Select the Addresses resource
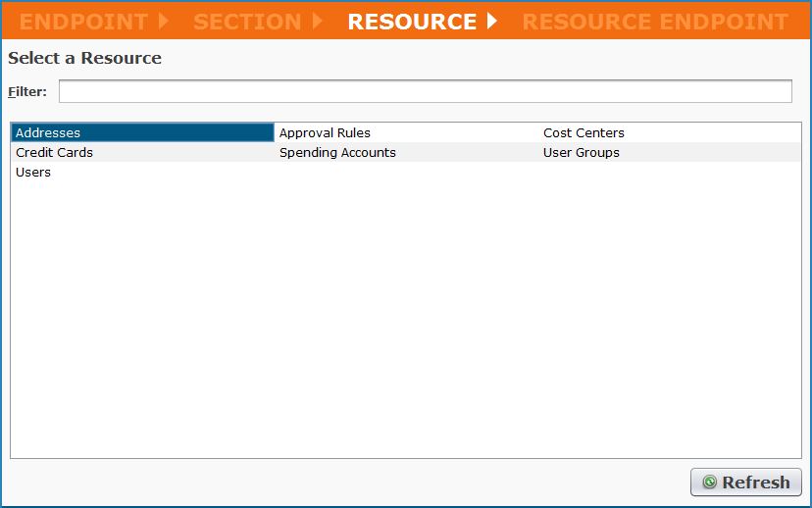The height and width of the screenshot is (508, 812). (x=48, y=133)
